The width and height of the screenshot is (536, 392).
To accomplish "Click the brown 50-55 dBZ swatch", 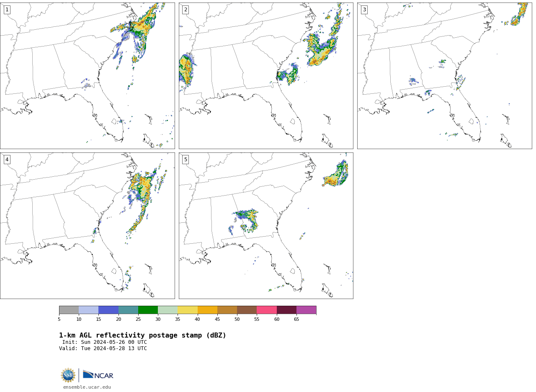I will [247, 310].
